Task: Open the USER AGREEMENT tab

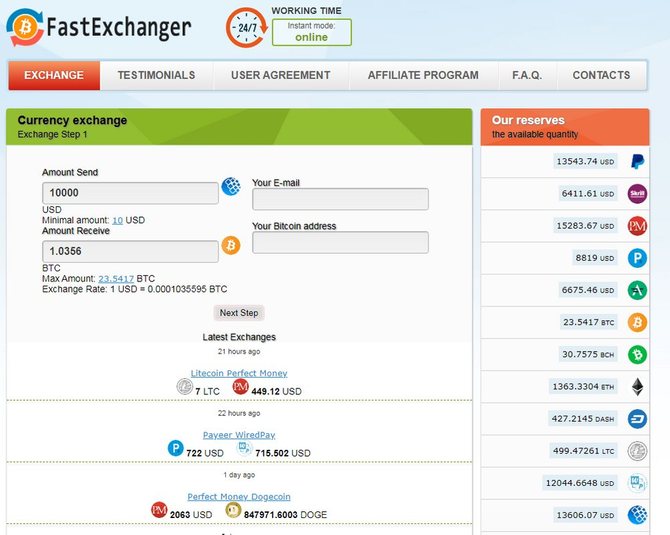Action: pyautogui.click(x=281, y=75)
